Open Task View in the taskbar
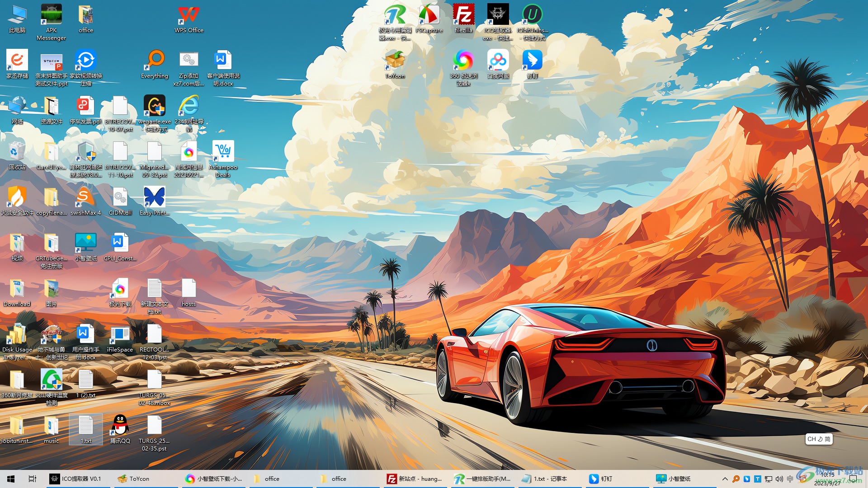The image size is (868, 488). pyautogui.click(x=33, y=479)
